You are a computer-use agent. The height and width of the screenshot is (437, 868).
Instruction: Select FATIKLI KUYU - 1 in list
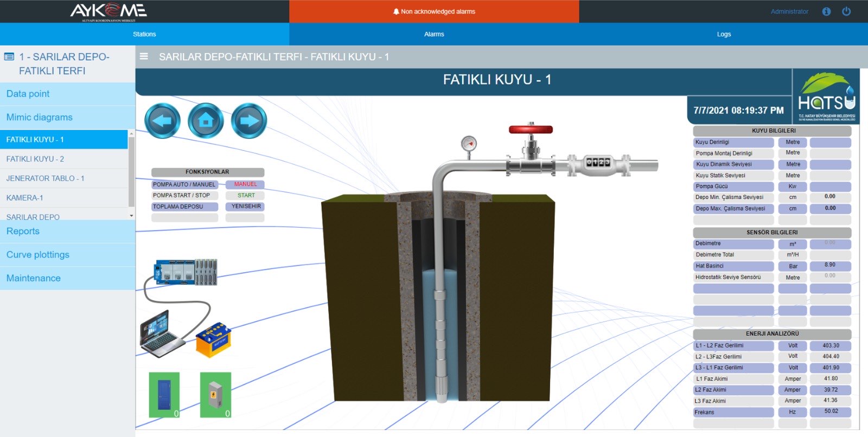point(64,139)
